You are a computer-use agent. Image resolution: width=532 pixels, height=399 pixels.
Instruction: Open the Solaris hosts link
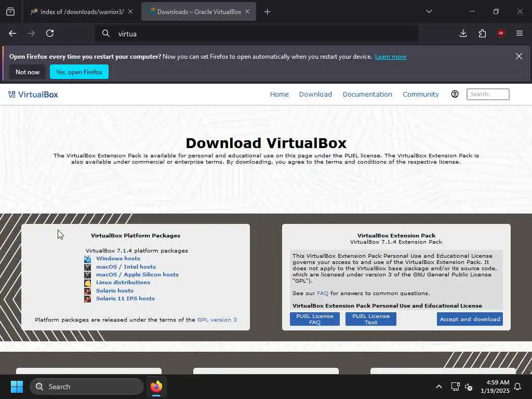115,290
